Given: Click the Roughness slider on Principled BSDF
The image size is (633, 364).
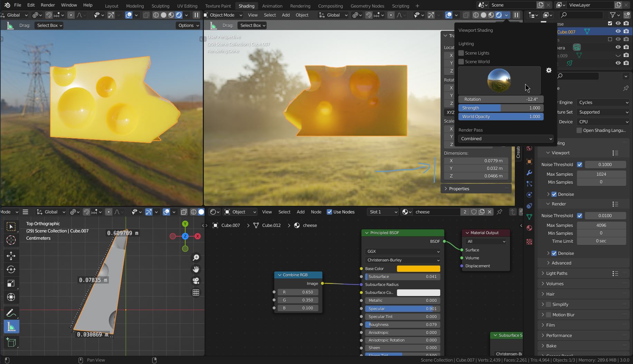Looking at the screenshot, I should coord(403,325).
